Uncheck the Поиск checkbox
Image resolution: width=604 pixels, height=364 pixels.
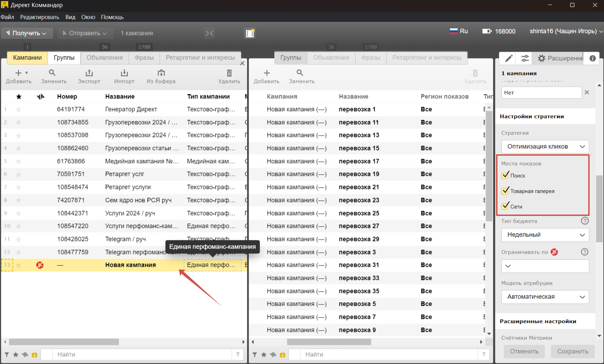(x=505, y=175)
